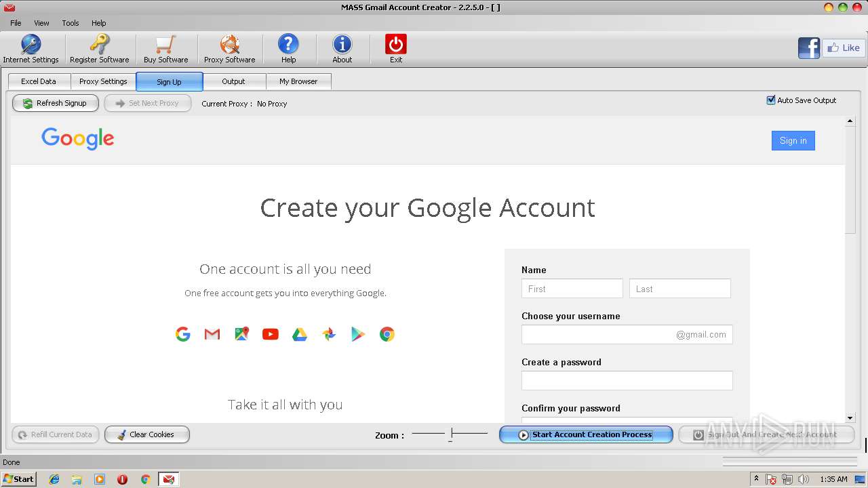Click the Zoom slider handle
Screen dimensions: 868x488
(x=450, y=434)
